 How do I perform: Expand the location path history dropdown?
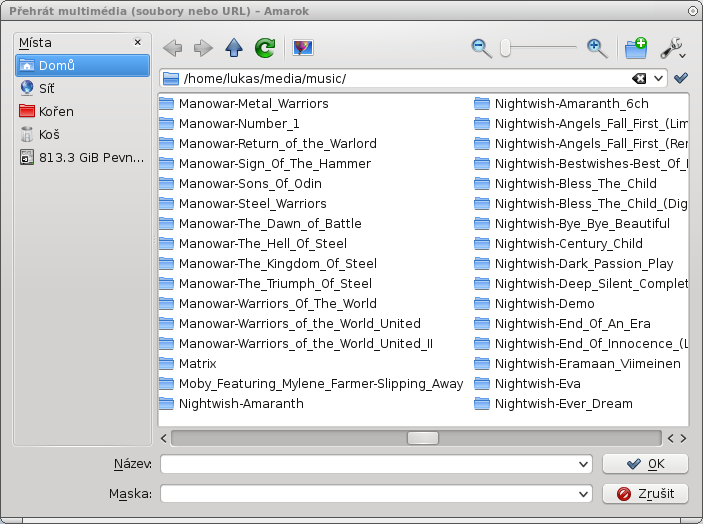[x=658, y=79]
